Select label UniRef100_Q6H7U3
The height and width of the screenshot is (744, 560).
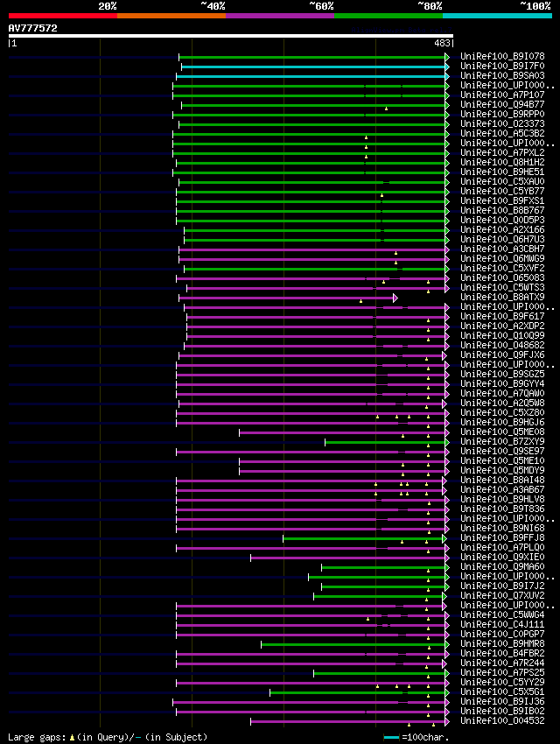coord(502,239)
